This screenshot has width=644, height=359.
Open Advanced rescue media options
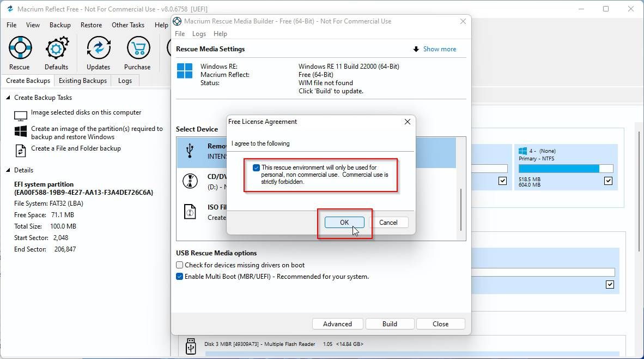tap(337, 324)
